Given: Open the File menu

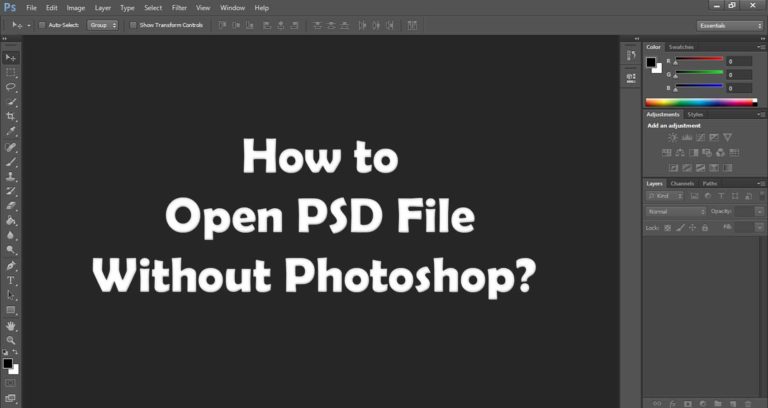Looking at the screenshot, I should (31, 8).
